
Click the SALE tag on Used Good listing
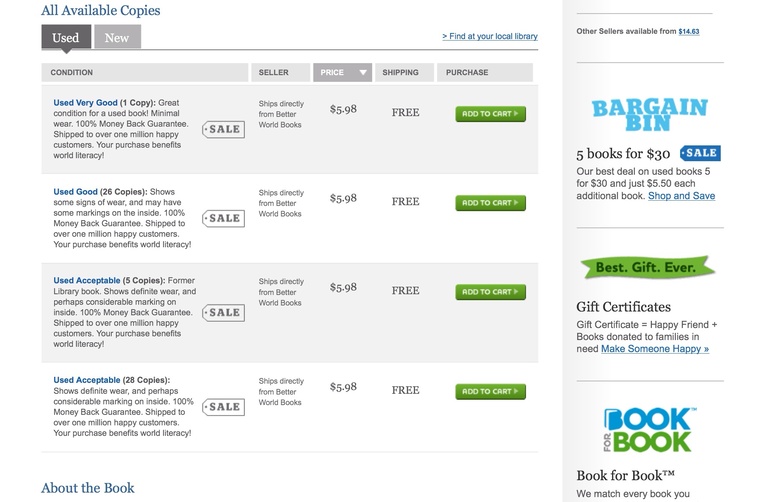[223, 218]
